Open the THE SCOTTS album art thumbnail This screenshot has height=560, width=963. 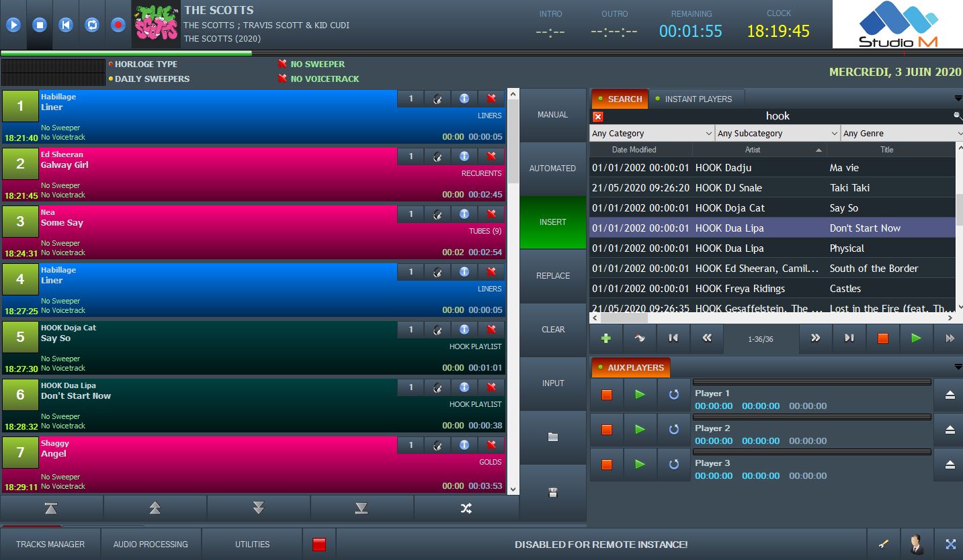(157, 24)
